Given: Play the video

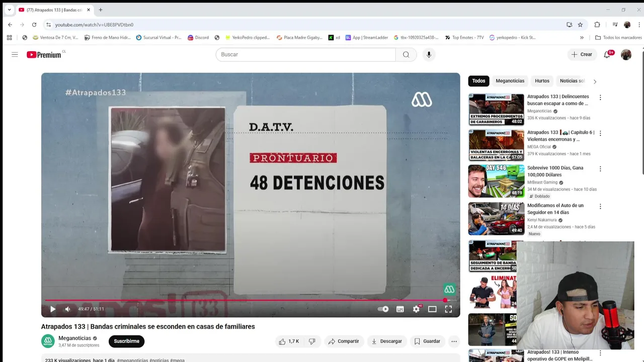Looking at the screenshot, I should click(53, 309).
